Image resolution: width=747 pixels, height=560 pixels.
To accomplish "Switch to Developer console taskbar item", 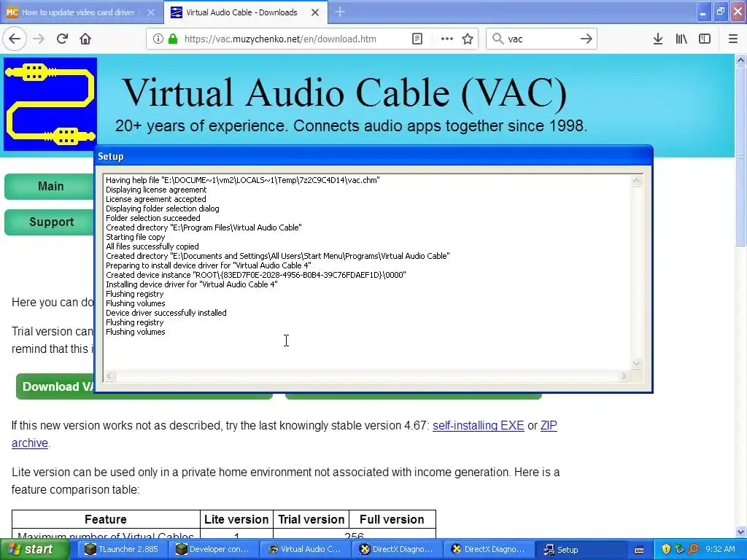I will pyautogui.click(x=214, y=549).
